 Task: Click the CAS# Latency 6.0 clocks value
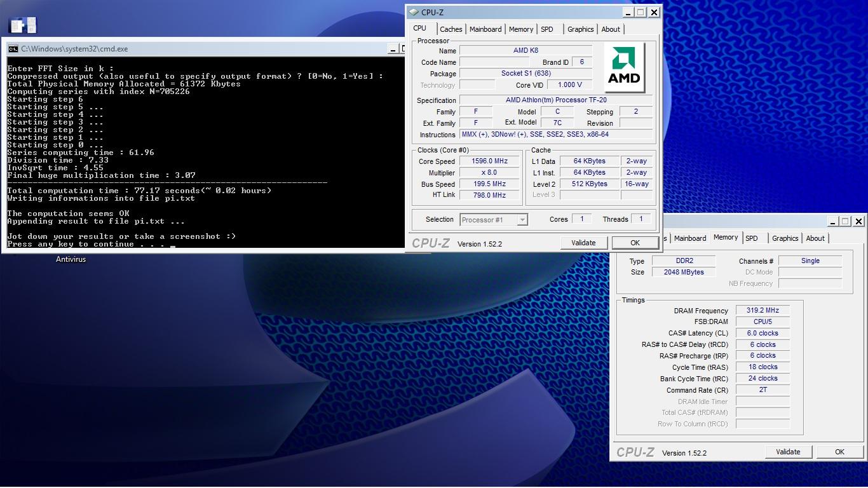click(x=763, y=334)
